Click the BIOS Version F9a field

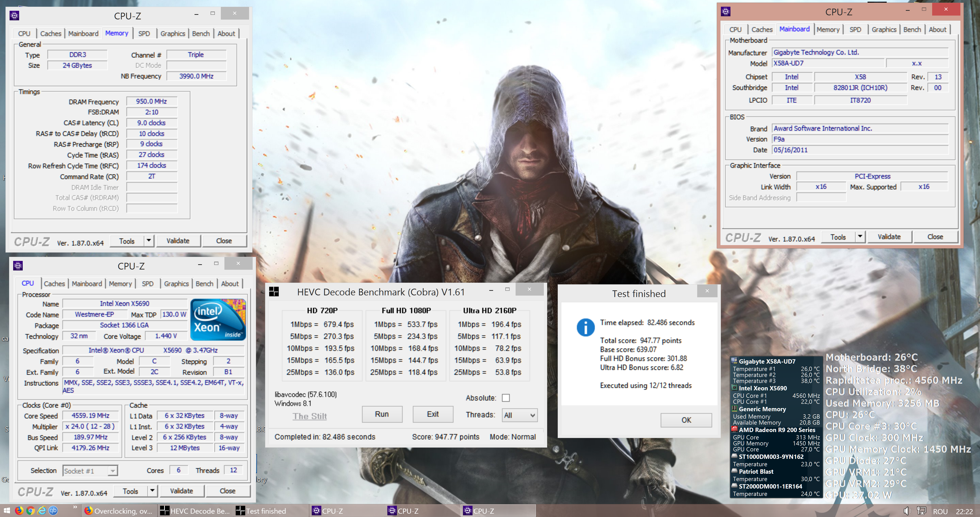pos(860,139)
